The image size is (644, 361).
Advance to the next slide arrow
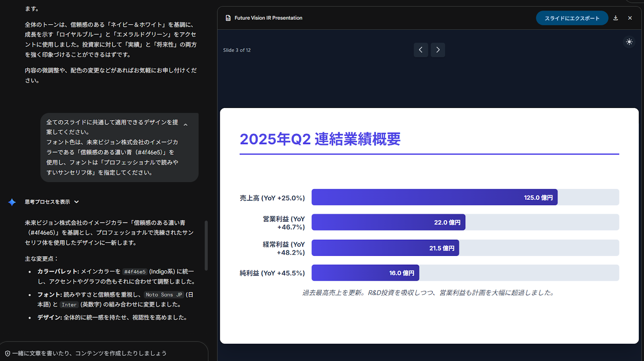(438, 50)
